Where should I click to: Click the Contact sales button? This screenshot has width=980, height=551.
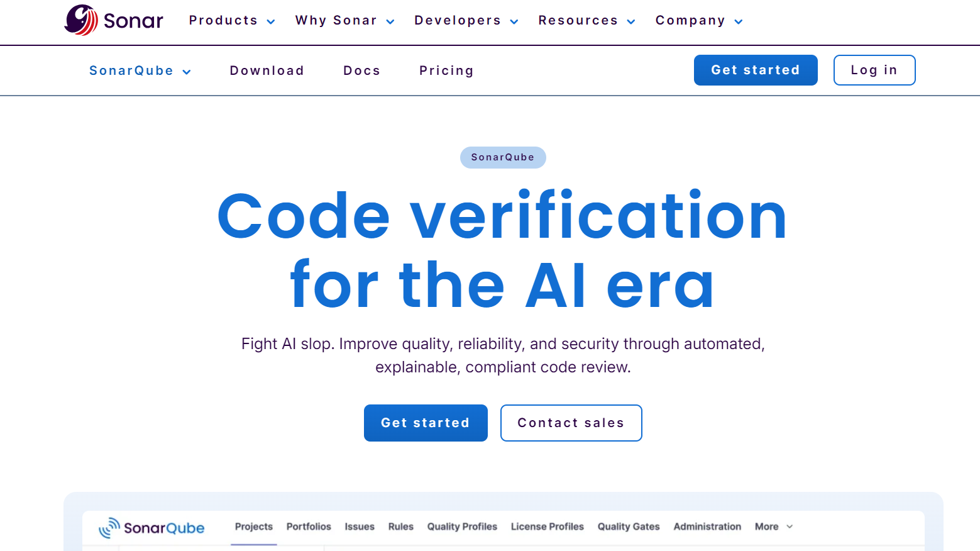tap(570, 423)
